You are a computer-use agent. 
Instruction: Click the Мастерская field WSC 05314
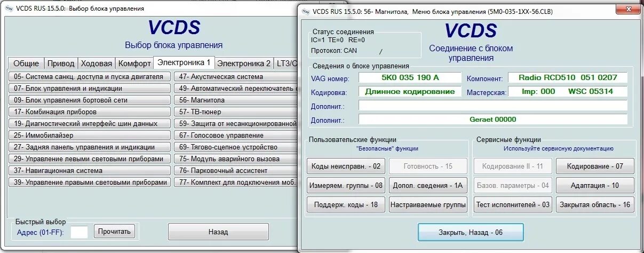tap(568, 92)
